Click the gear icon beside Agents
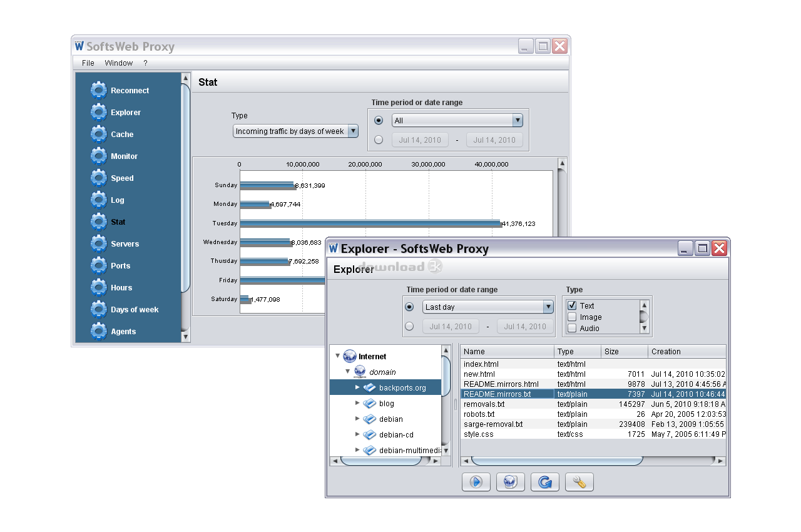The height and width of the screenshot is (532, 801). pyautogui.click(x=98, y=331)
